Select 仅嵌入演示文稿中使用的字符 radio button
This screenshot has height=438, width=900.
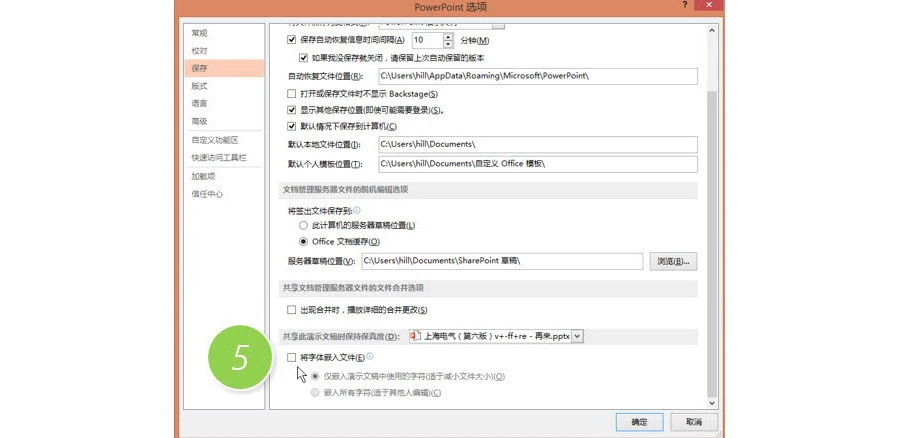(x=315, y=377)
